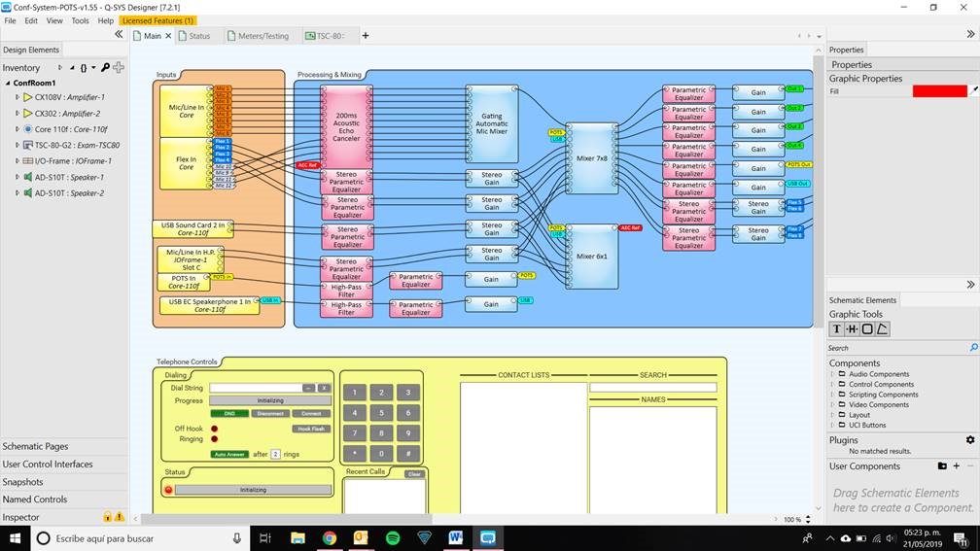Open the Tools menu
Viewport: 980px width, 551px height.
click(x=80, y=20)
